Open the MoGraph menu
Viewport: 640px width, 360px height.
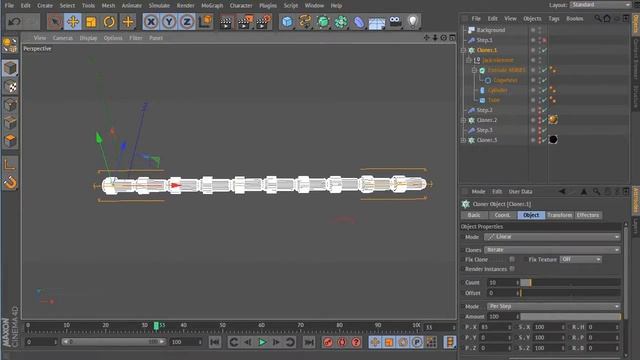pos(212,6)
